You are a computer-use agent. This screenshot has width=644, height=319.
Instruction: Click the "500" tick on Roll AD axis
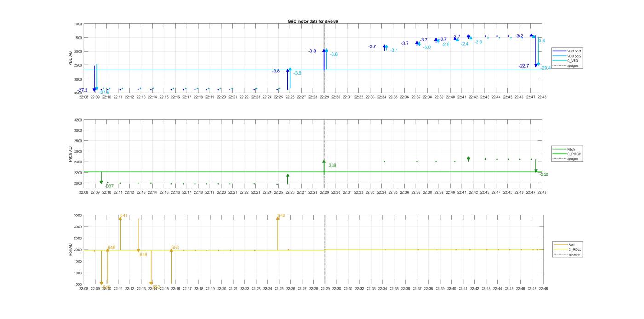coord(79,284)
